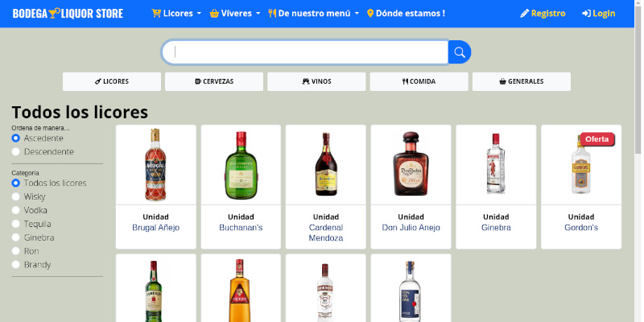Click the Ten To One bottle image
Viewport: 644px width, 322px height.
coord(410,291)
